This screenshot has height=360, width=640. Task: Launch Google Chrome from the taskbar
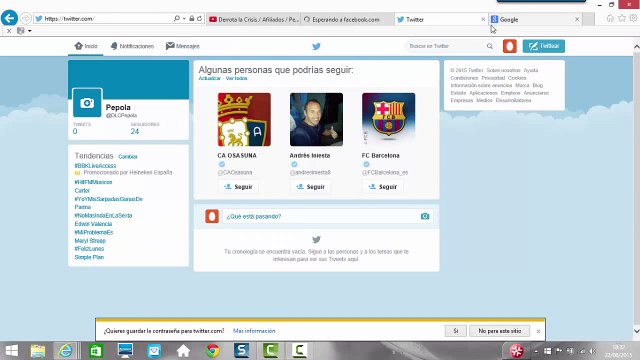coord(212,351)
